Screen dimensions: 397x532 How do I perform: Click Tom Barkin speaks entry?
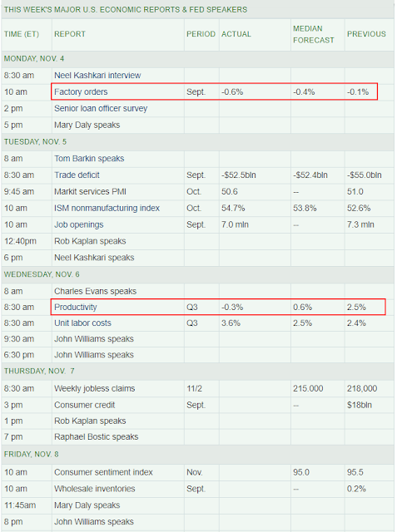89,159
